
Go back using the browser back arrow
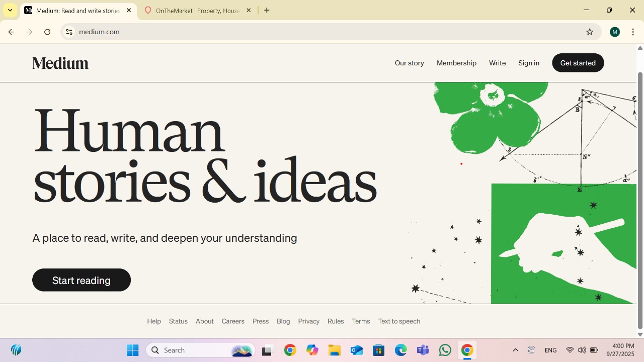(x=11, y=32)
